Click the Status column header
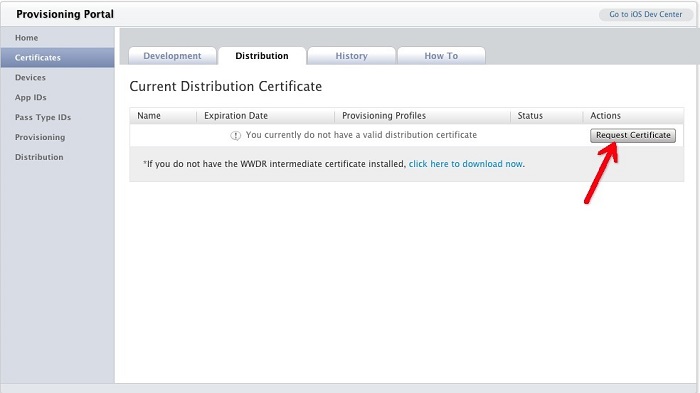The image size is (700, 393). 530,116
